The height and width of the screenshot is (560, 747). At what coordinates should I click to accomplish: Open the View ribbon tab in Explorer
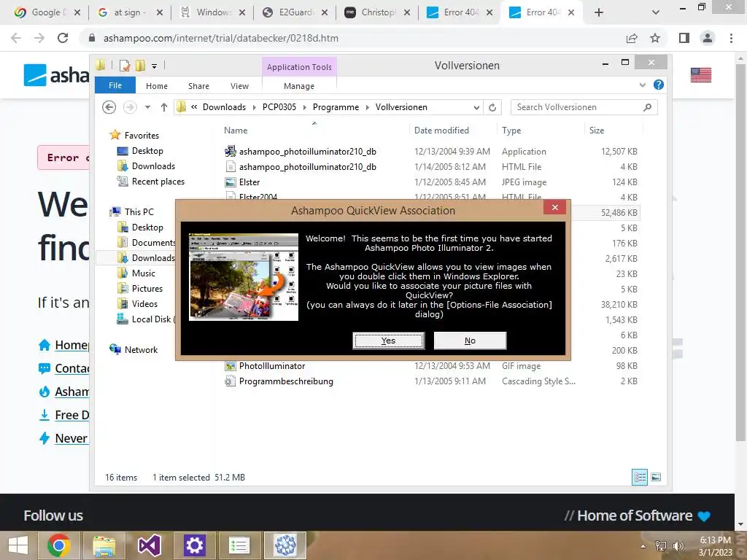coord(239,86)
